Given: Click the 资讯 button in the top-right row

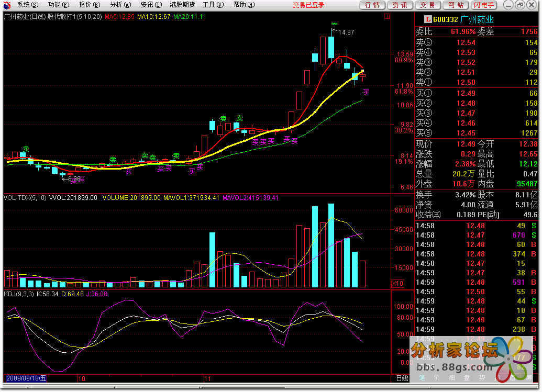Looking at the screenshot, I should [400, 5].
